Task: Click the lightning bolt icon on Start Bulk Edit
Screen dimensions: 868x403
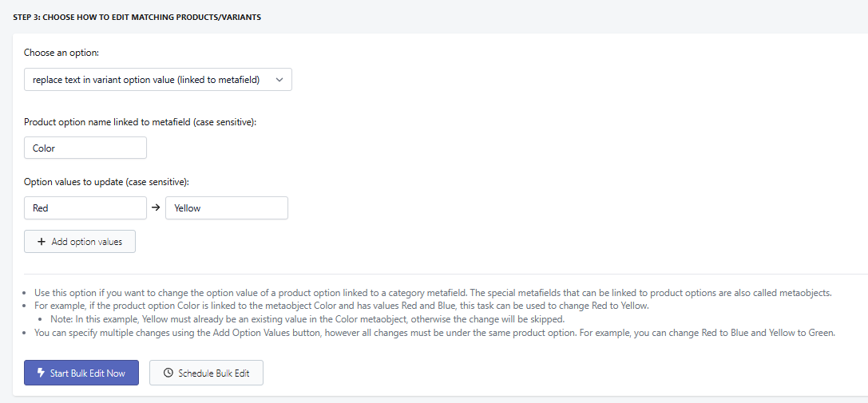Action: pos(41,373)
